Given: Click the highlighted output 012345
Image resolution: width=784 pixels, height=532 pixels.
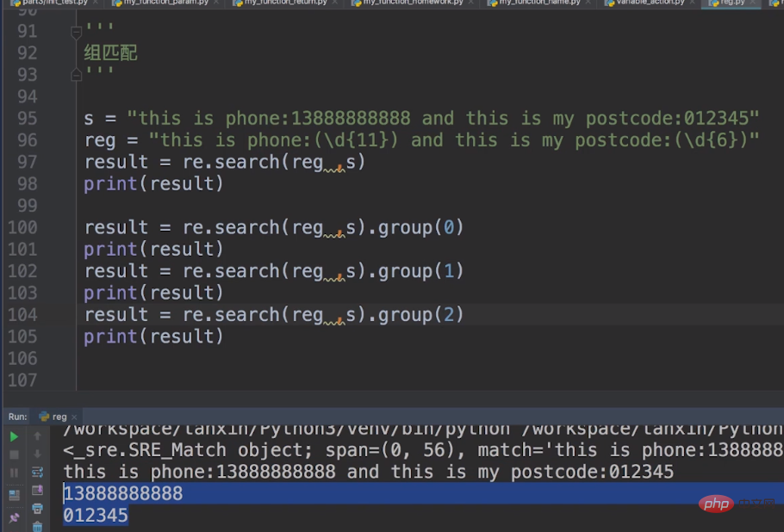Looking at the screenshot, I should click(96, 516).
